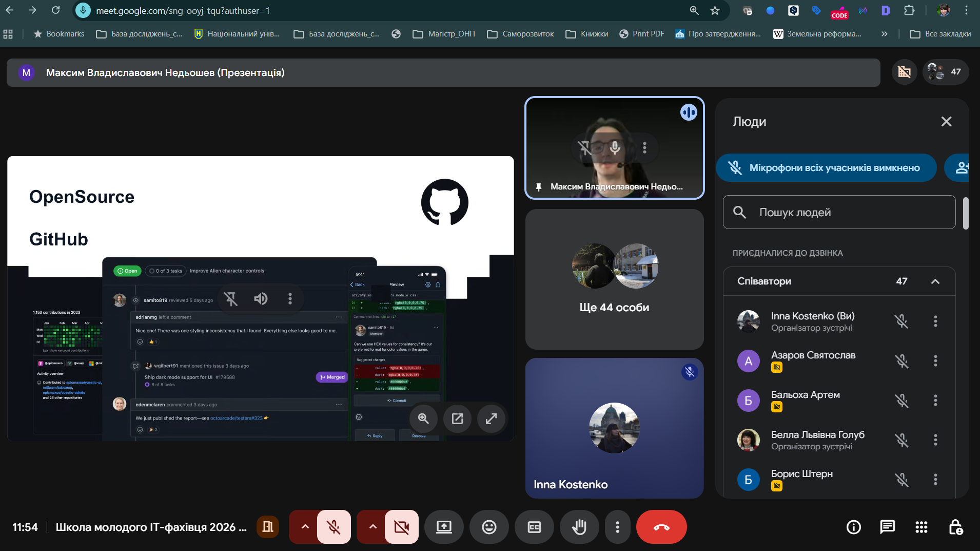Open video settings chevron beside camera
This screenshot has width=980, height=551.
click(x=373, y=527)
